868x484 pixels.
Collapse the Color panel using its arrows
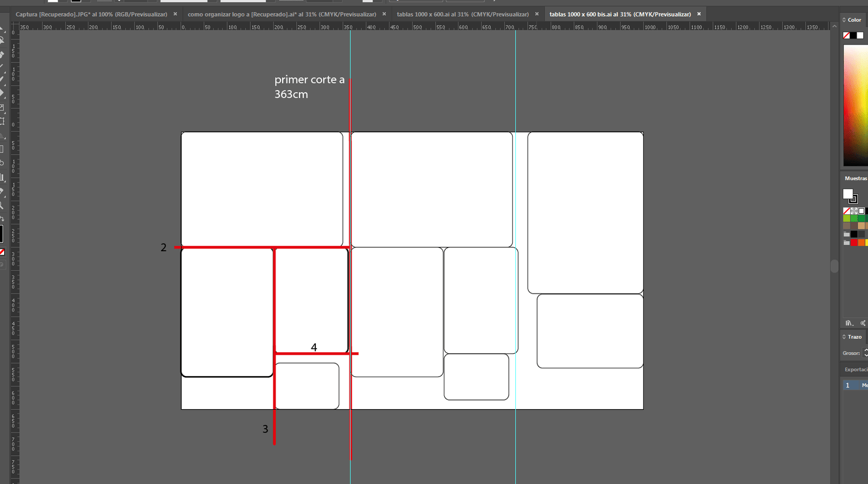coord(844,20)
